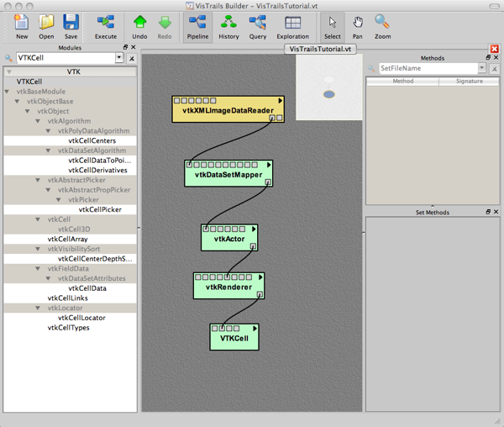Collapse the VTK package header triangle
Image resolution: width=504 pixels, height=427 pixels.
coord(9,71)
